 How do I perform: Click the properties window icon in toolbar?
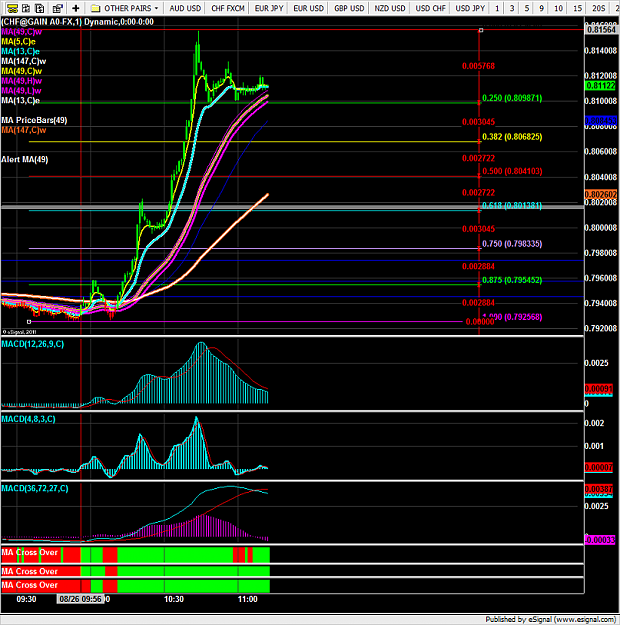tap(58, 8)
